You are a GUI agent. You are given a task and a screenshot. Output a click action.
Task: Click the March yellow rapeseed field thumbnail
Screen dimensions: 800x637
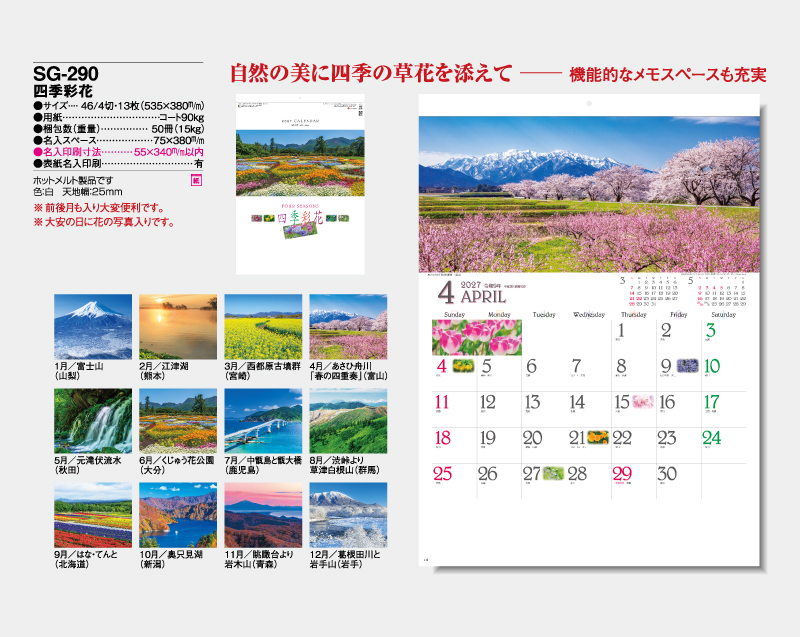[x=263, y=326]
